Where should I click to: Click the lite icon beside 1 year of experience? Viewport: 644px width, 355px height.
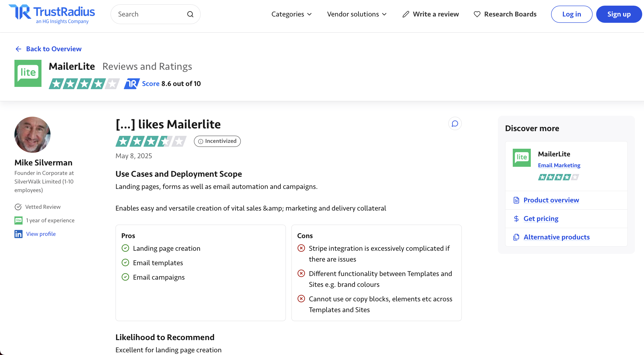[18, 220]
